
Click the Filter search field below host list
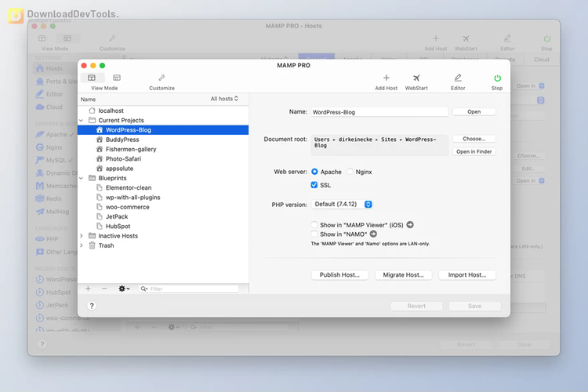coord(189,289)
